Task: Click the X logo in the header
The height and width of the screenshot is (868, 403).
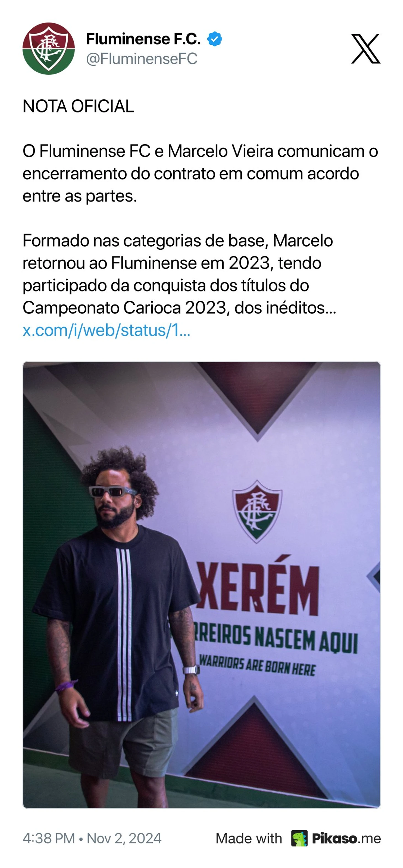Action: click(365, 49)
